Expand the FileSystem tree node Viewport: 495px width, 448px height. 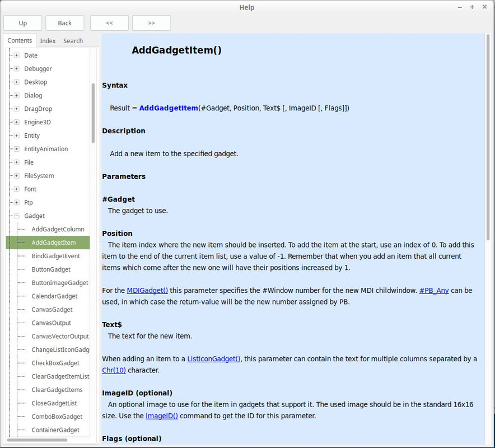[x=17, y=176]
